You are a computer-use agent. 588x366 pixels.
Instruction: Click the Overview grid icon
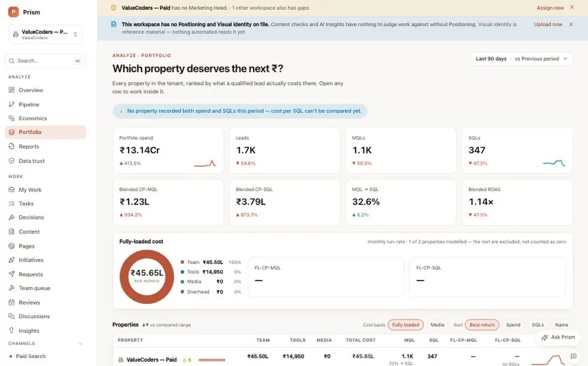tap(12, 90)
